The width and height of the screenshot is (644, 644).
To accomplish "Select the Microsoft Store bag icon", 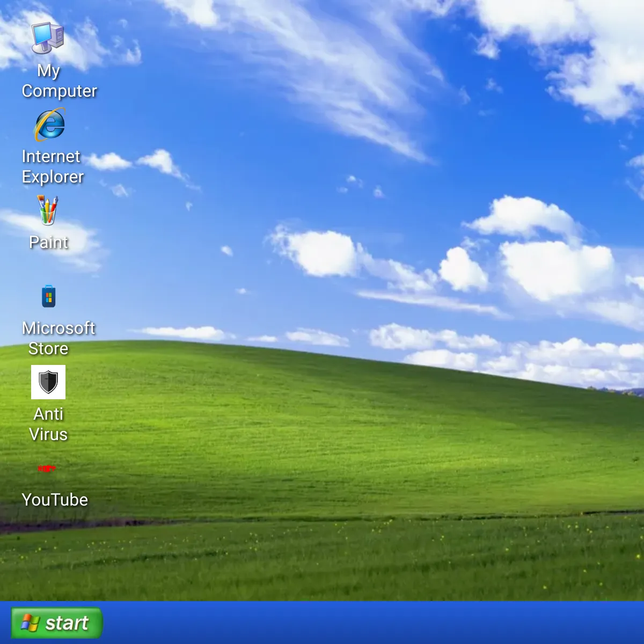I will tap(49, 296).
